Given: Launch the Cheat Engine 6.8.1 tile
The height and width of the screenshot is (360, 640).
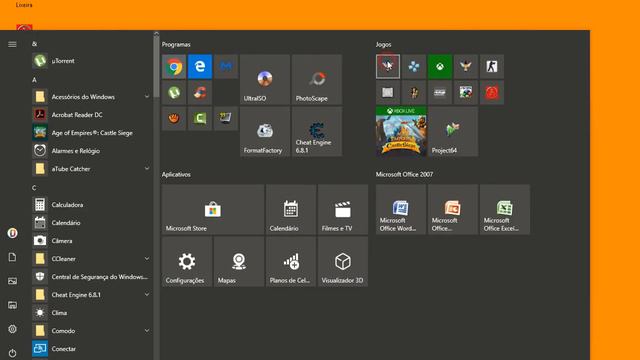Looking at the screenshot, I should pyautogui.click(x=317, y=131).
